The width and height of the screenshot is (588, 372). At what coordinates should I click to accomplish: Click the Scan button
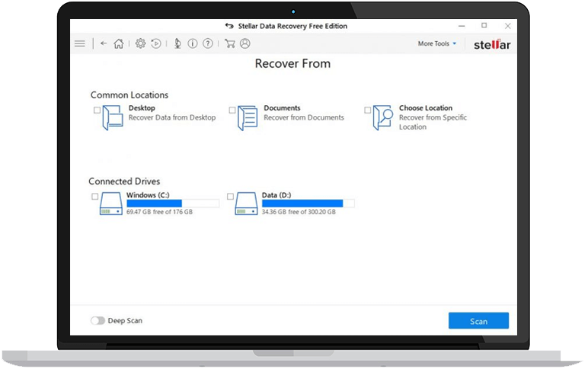(x=478, y=321)
